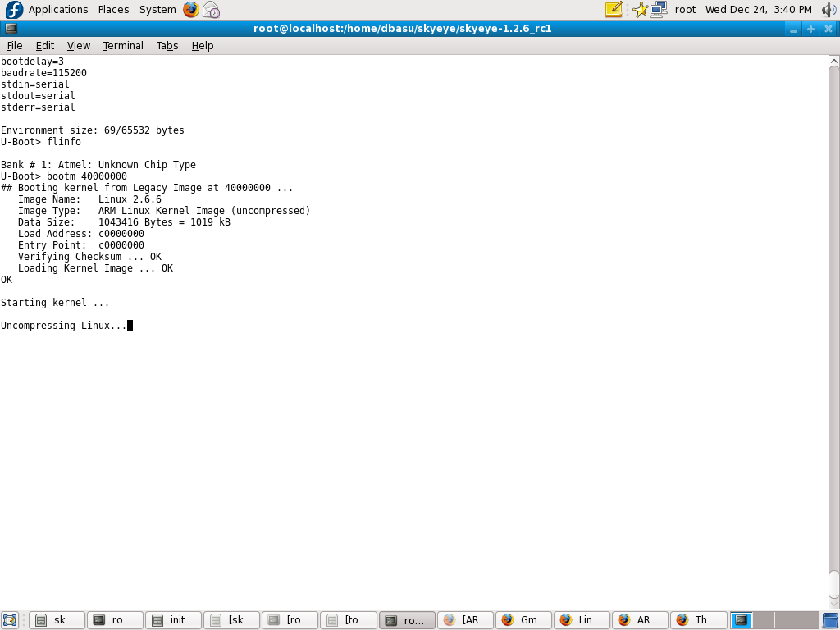This screenshot has height=630, width=840.
Task: Click the terminal vertical scrollbar thumb
Action: tap(834, 583)
